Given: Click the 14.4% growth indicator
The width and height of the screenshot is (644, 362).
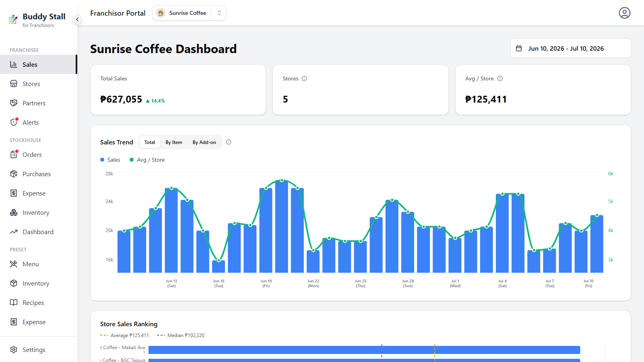Looking at the screenshot, I should (x=155, y=101).
